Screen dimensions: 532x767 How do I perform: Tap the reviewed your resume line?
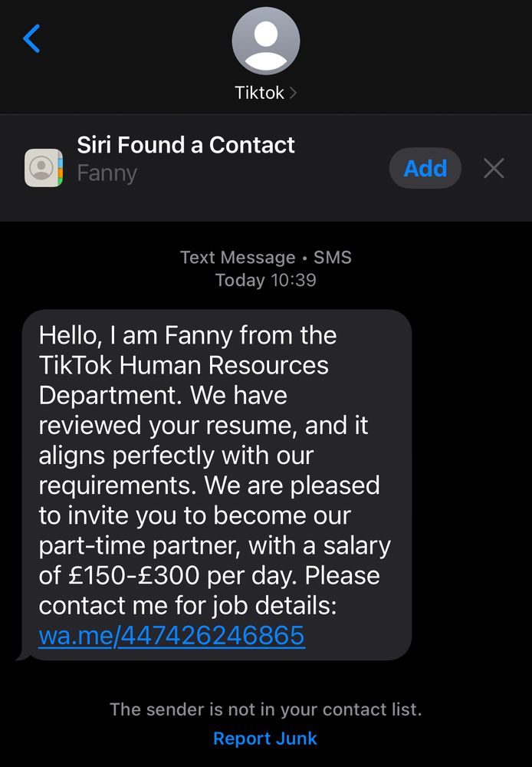tap(203, 426)
